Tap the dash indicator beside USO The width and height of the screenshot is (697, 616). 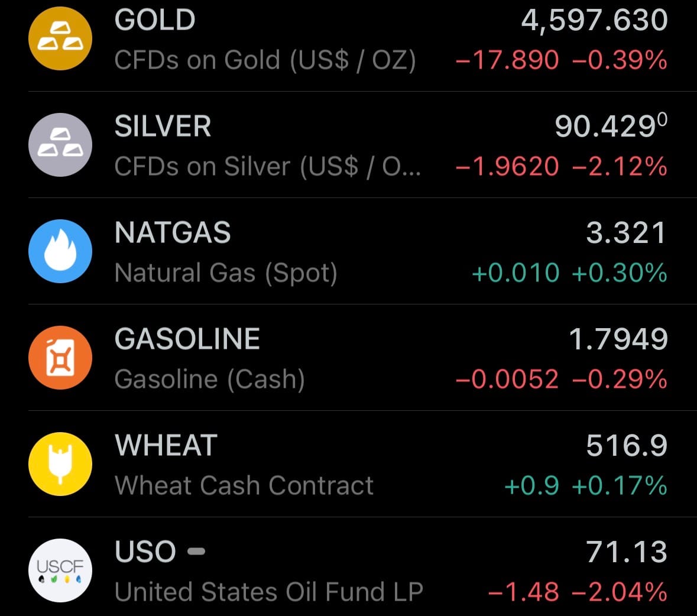(x=196, y=552)
